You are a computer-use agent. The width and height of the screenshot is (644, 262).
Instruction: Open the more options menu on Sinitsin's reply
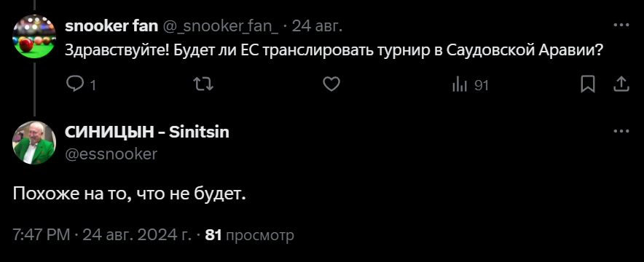click(621, 132)
